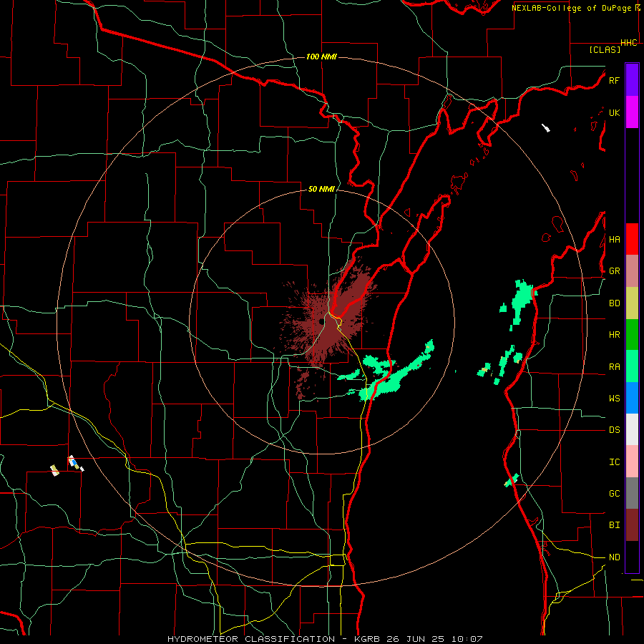
Task: Click the HR legend label
Action: [x=614, y=335]
